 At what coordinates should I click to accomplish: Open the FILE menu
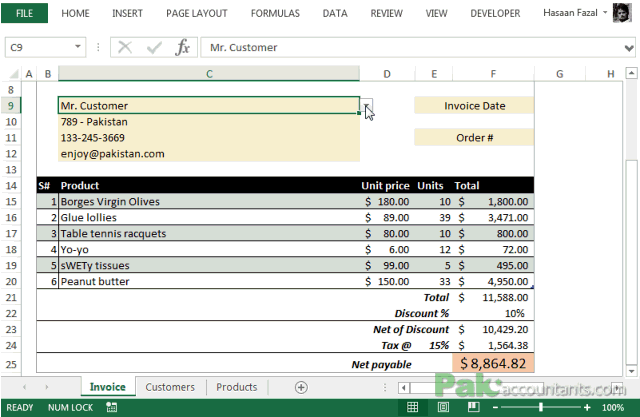click(x=24, y=13)
